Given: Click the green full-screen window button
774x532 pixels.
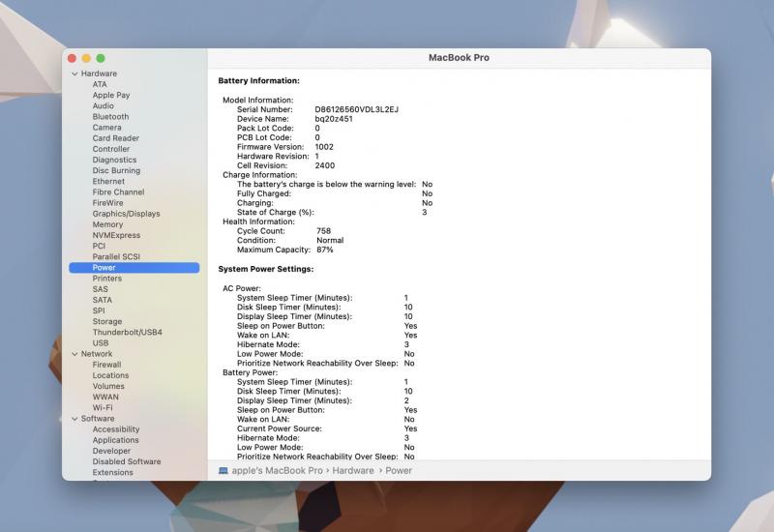Looking at the screenshot, I should [x=101, y=59].
